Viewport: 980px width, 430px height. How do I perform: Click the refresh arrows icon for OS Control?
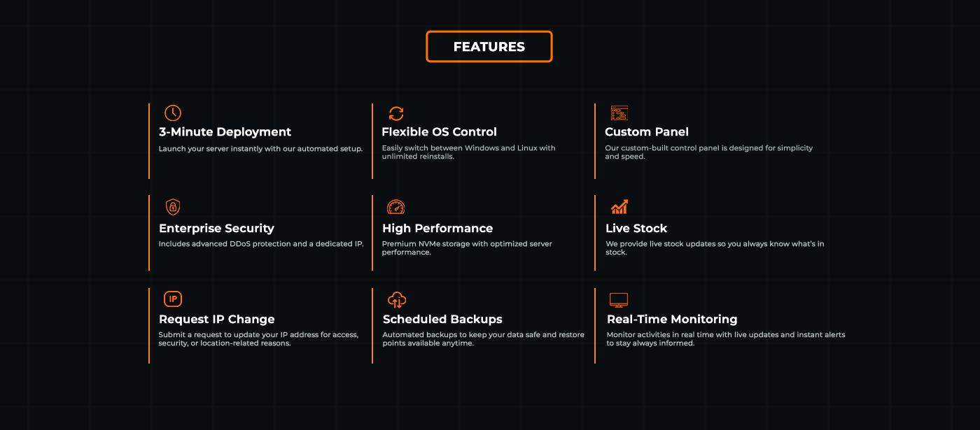pyautogui.click(x=396, y=113)
